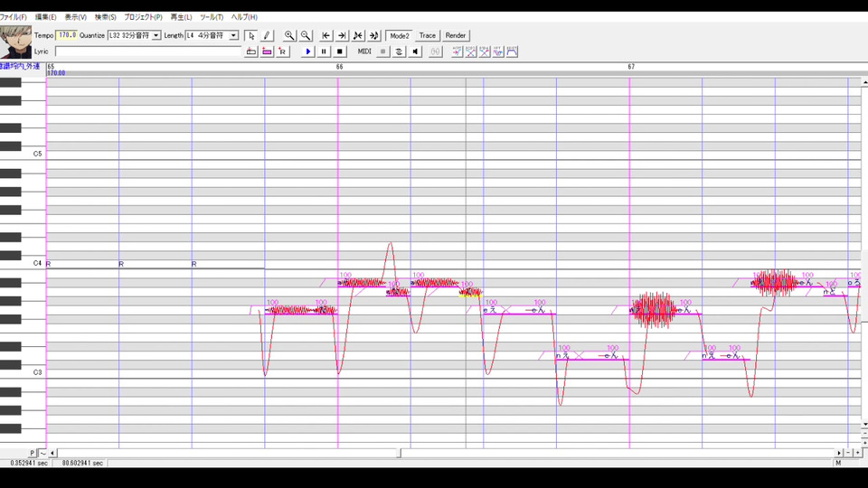Pause playback

tap(324, 52)
